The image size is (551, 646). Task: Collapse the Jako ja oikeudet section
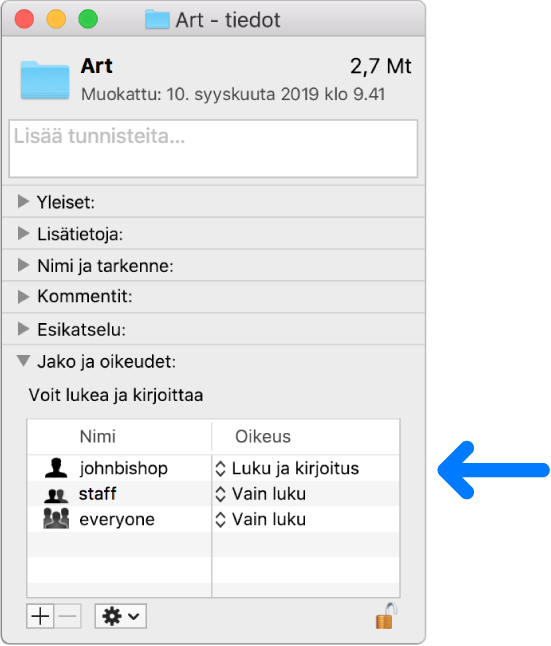pos(23,361)
